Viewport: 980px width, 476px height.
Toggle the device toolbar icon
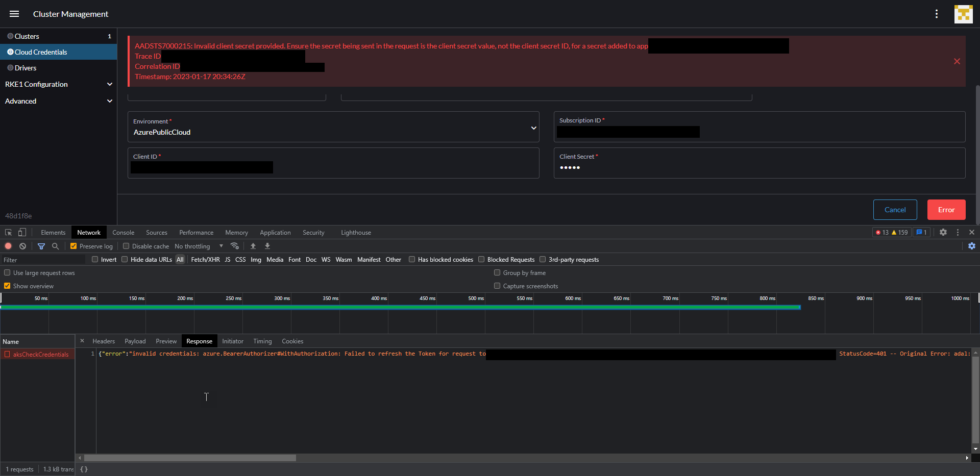[22, 232]
